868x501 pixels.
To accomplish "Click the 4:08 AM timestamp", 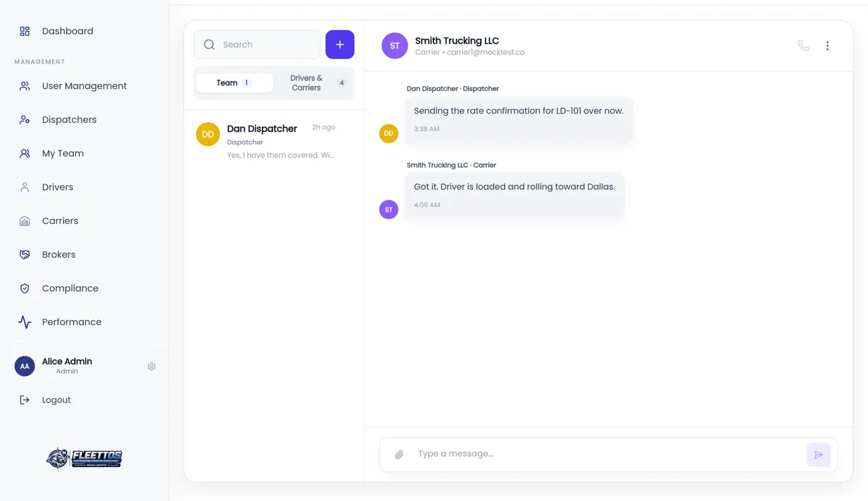I will tap(427, 205).
